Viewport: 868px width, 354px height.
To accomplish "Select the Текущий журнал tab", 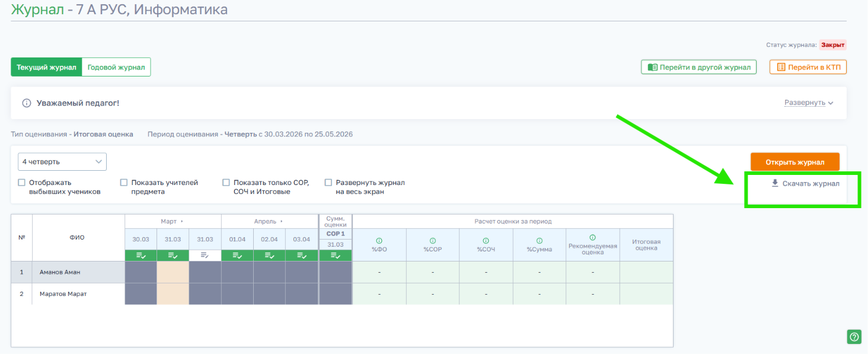I will coord(46,67).
